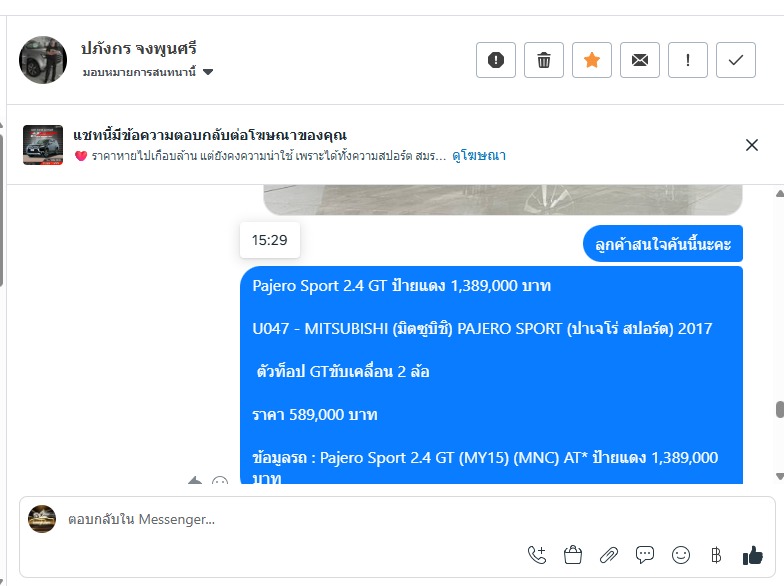Toggle the orange star follow-up marker
The width and height of the screenshot is (784, 586).
pyautogui.click(x=592, y=60)
